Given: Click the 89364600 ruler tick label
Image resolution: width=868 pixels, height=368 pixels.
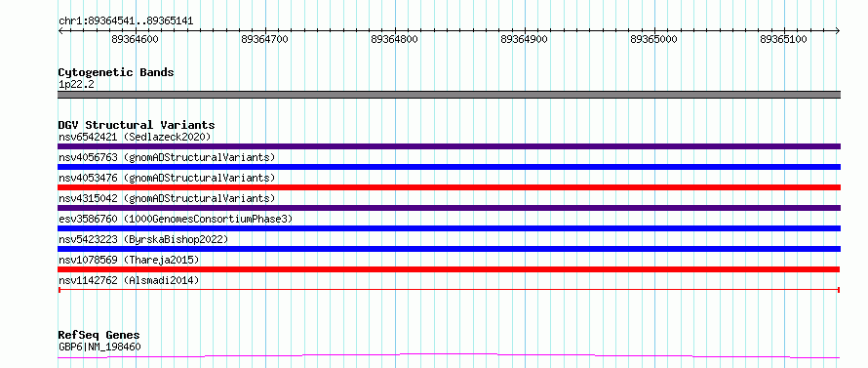Looking at the screenshot, I should click(135, 39).
